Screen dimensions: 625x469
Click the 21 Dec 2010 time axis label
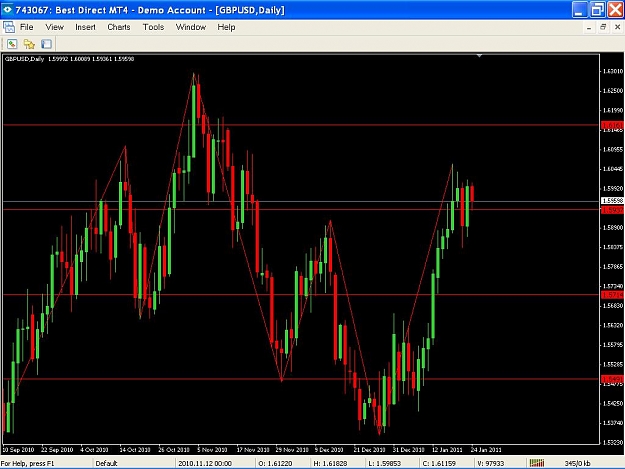click(369, 449)
